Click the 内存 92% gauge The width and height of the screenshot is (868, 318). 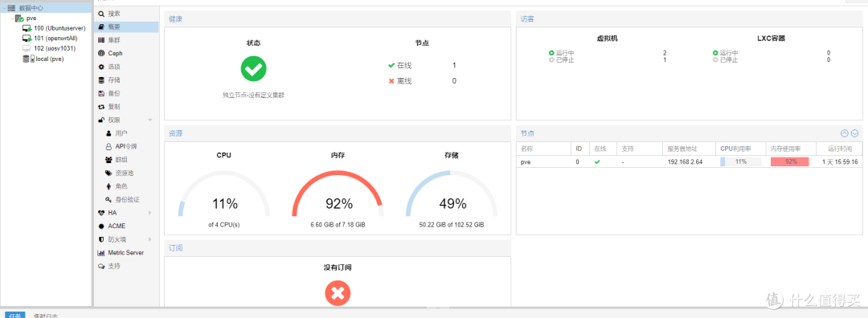pyautogui.click(x=338, y=194)
